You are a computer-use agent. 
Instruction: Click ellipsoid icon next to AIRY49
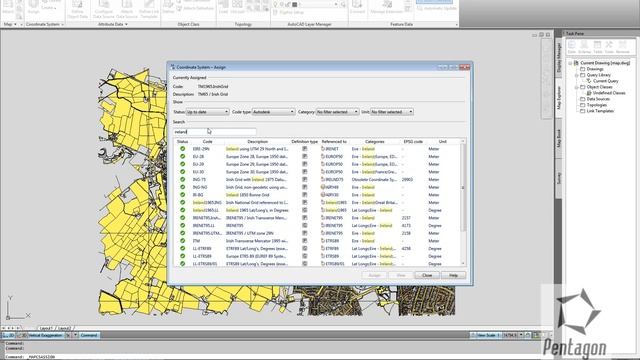coord(323,187)
